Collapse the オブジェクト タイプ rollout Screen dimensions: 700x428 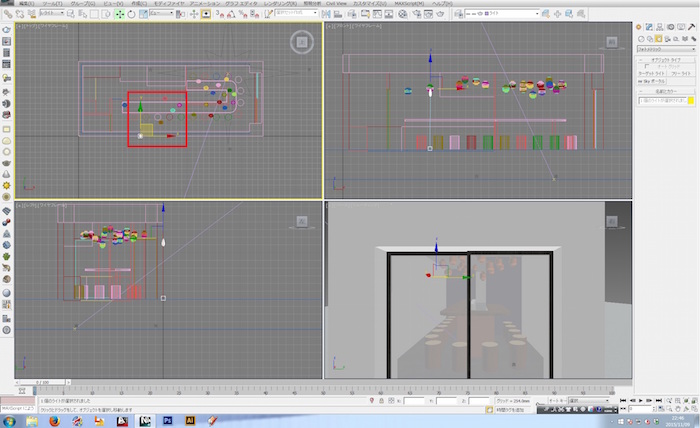click(x=666, y=59)
